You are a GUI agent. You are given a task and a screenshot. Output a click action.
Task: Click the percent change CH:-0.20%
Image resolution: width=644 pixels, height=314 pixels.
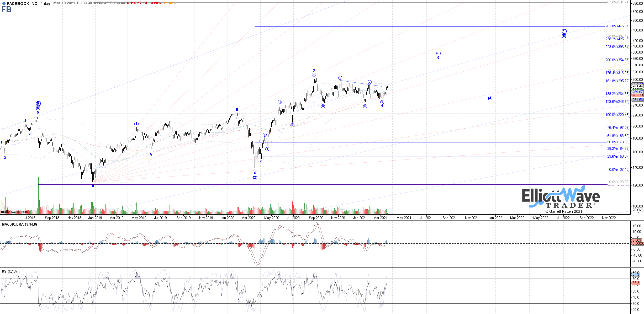(x=152, y=3)
